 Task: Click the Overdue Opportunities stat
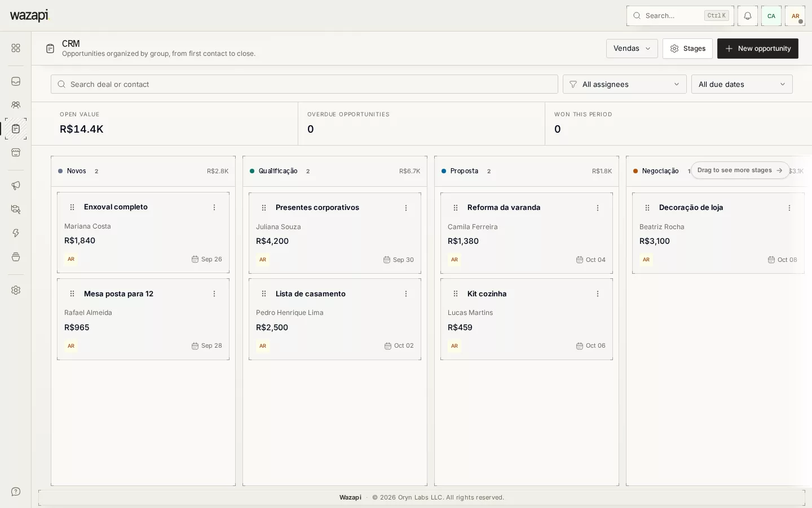[x=421, y=124]
